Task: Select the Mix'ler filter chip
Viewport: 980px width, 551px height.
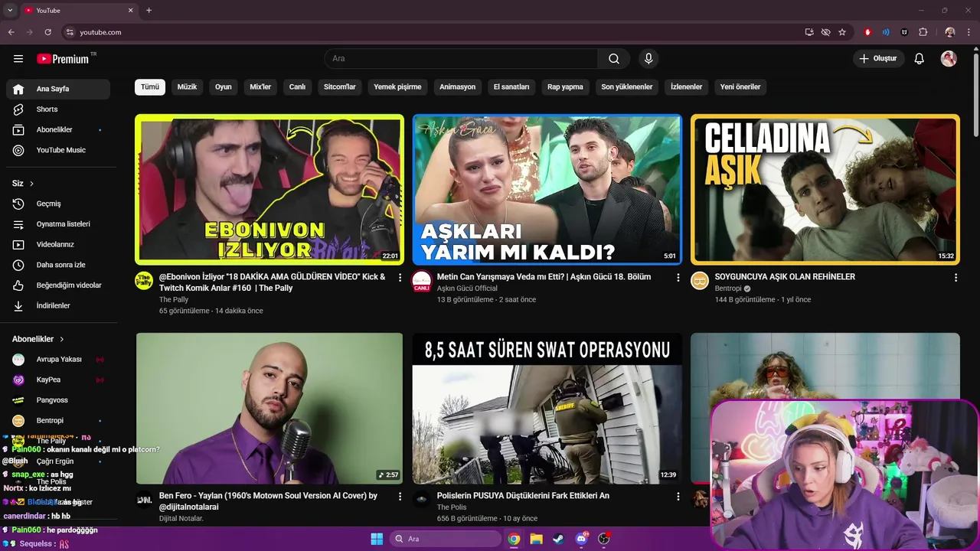Action: coord(260,87)
